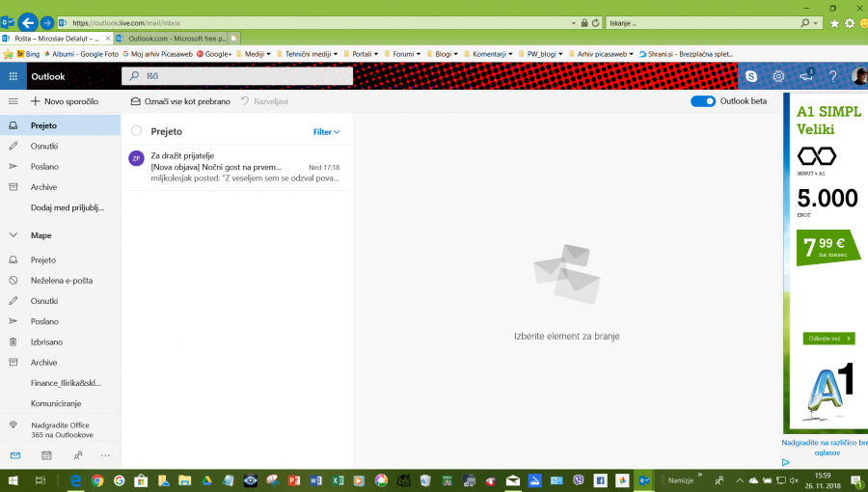Viewport: 868px width, 492px height.
Task: Click the announcements megaphone icon
Action: pos(806,76)
